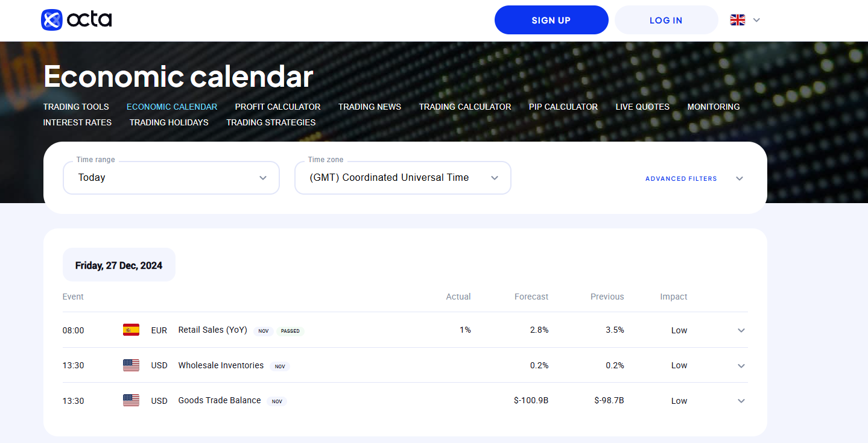Open the Time zone dropdown
The height and width of the screenshot is (443, 868).
403,178
